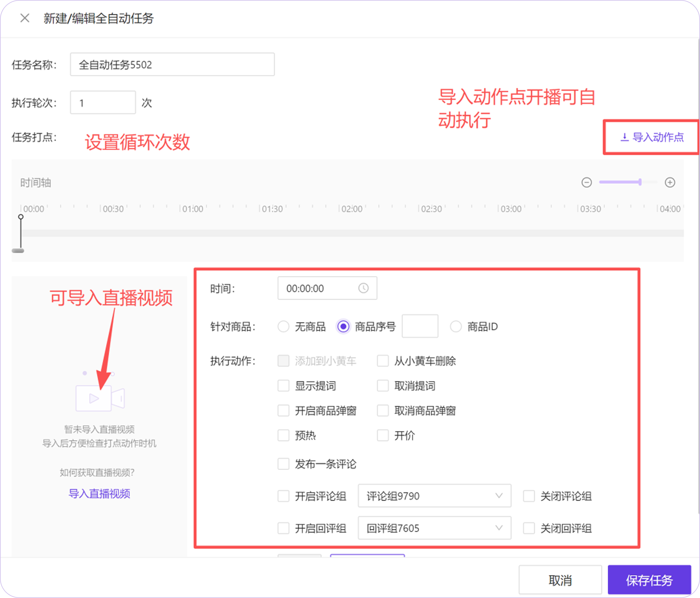This screenshot has width=700, height=598.
Task: Check the 开启商品弹窗 option
Action: (x=283, y=411)
